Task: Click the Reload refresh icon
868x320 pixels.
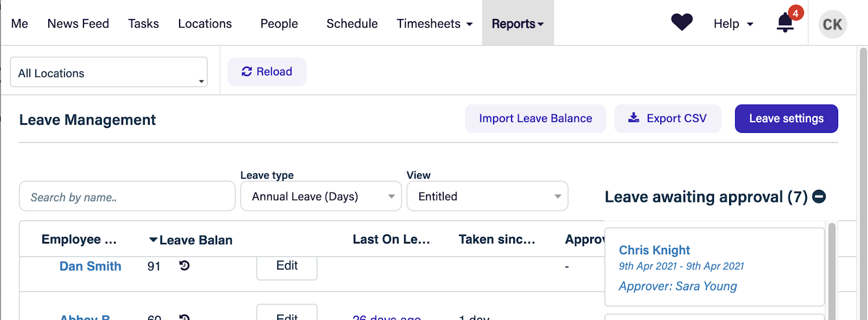Action: pyautogui.click(x=247, y=72)
